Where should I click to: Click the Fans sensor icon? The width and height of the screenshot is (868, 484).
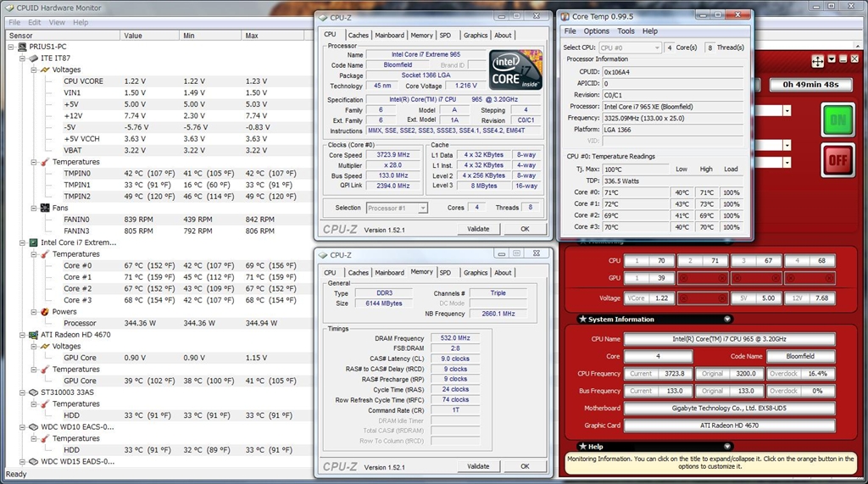coord(44,208)
